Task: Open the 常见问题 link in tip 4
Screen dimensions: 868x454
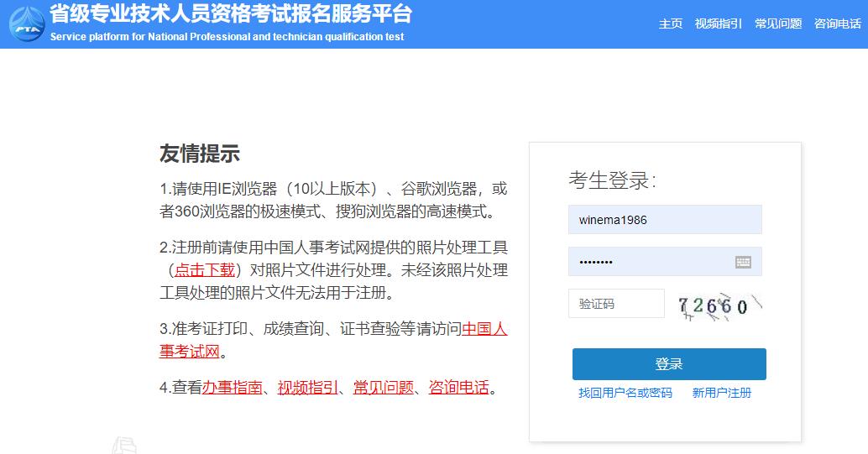Action: click(x=384, y=388)
